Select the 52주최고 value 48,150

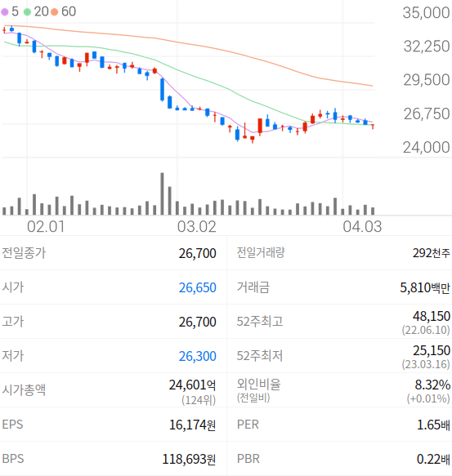(x=432, y=316)
